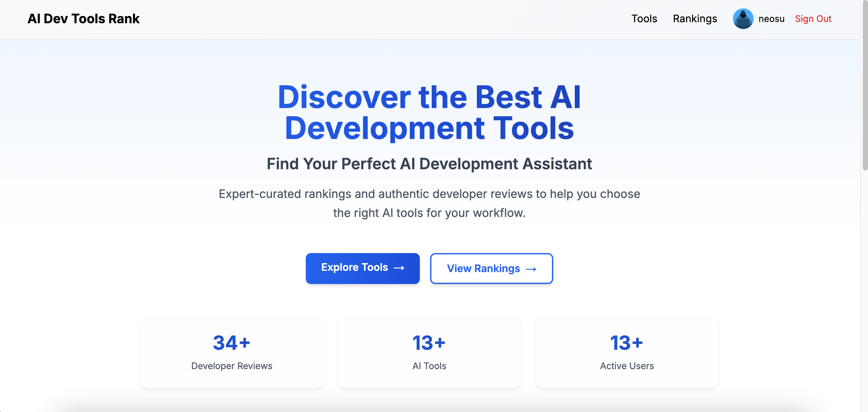This screenshot has width=868, height=412.
Task: Click the 13+ AI Tools stat card
Action: 429,353
